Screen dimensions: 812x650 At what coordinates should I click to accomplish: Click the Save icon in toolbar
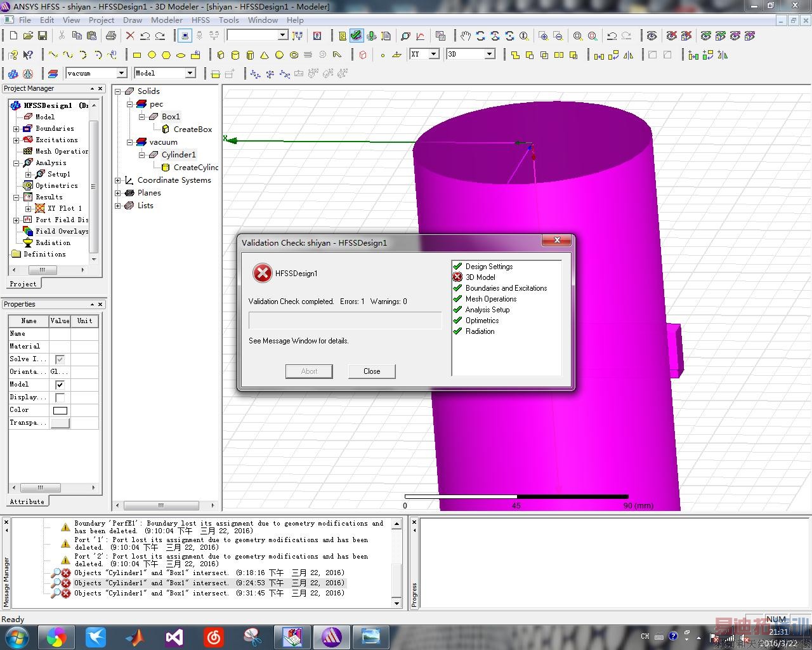[x=43, y=36]
